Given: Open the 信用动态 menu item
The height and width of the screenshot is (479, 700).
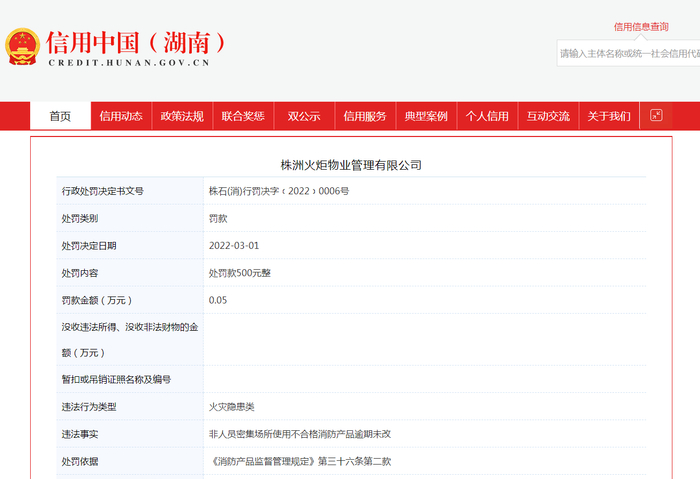Looking at the screenshot, I should click(x=121, y=116).
